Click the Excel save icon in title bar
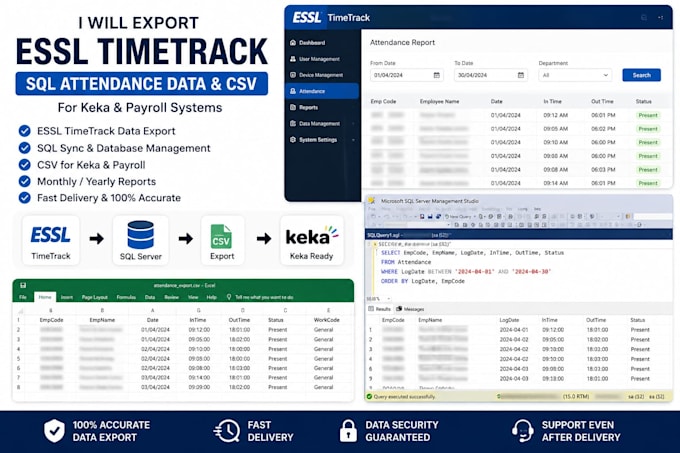 pyautogui.click(x=23, y=285)
